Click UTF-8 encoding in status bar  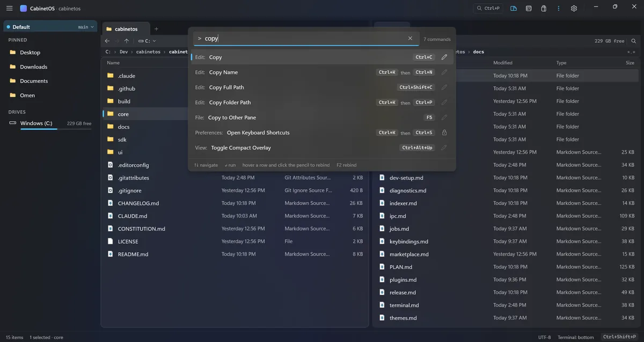point(544,337)
